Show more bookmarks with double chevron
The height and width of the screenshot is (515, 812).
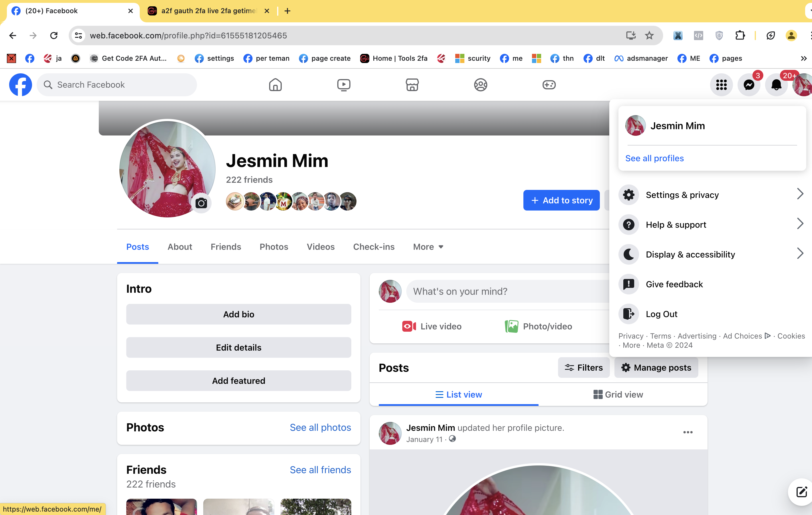[x=804, y=58]
